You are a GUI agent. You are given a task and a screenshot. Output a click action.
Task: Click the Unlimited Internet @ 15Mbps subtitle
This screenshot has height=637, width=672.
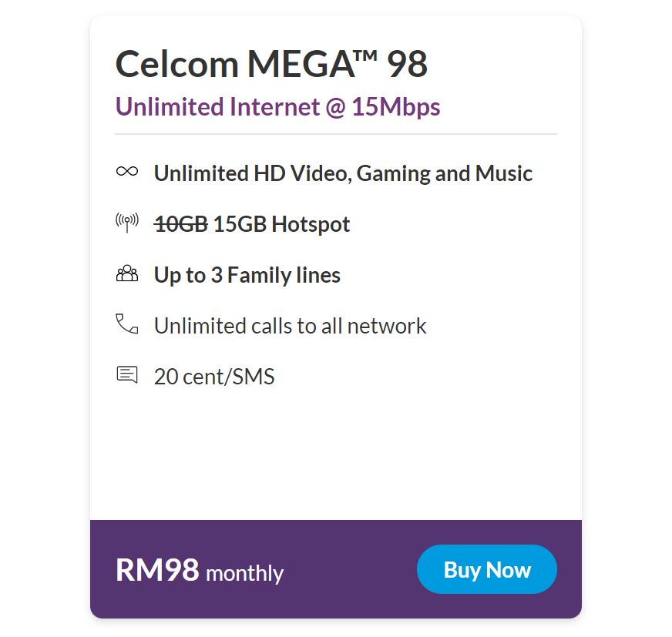pos(277,106)
